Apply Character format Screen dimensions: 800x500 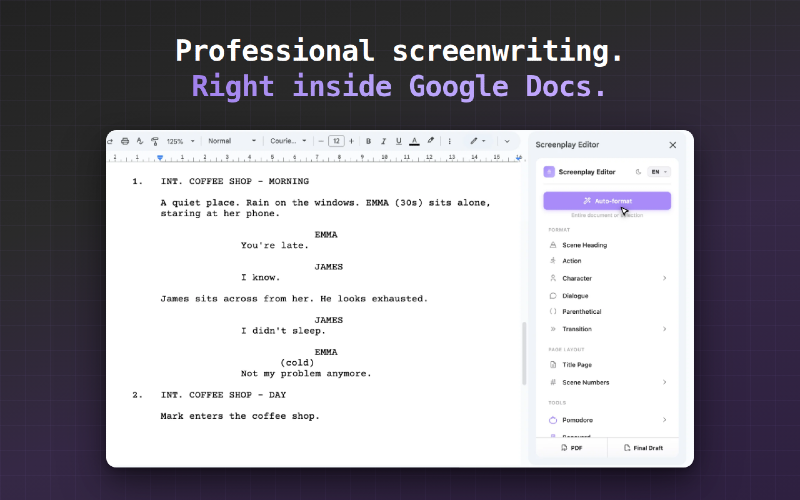click(x=607, y=278)
